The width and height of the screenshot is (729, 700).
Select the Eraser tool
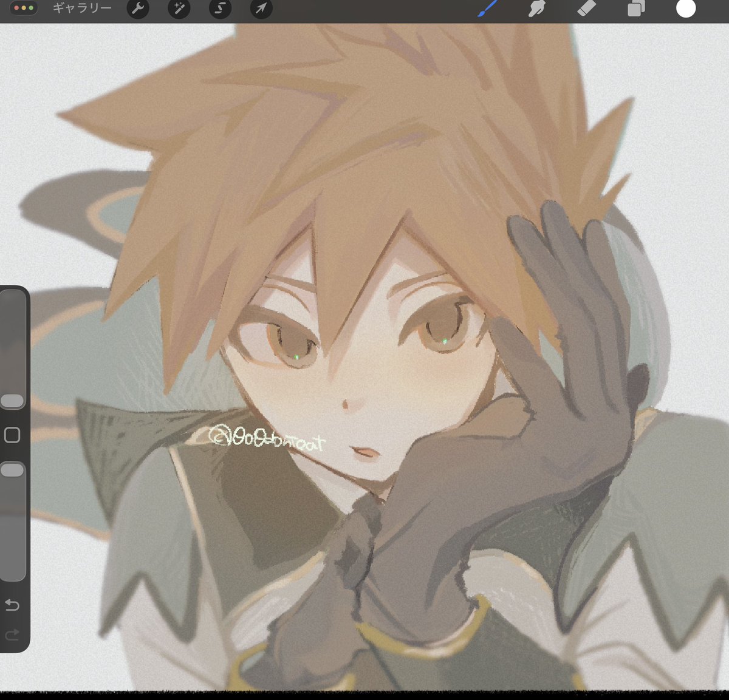point(587,8)
